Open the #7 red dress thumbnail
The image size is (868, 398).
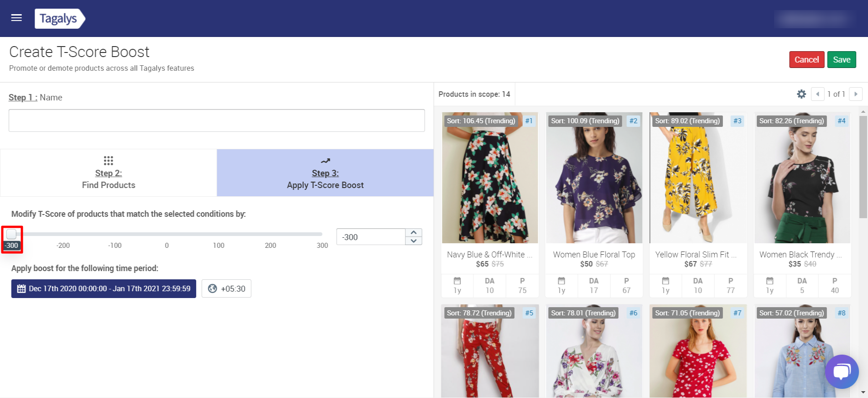coord(698,351)
